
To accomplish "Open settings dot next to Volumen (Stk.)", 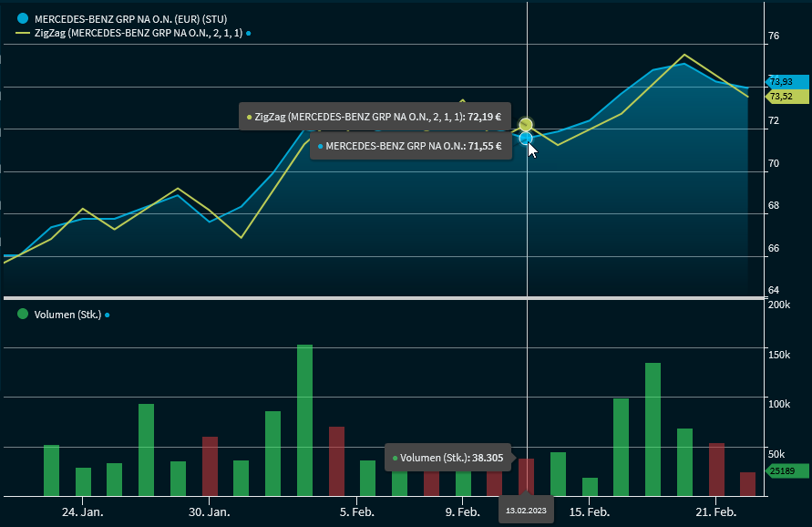I will coord(107,315).
